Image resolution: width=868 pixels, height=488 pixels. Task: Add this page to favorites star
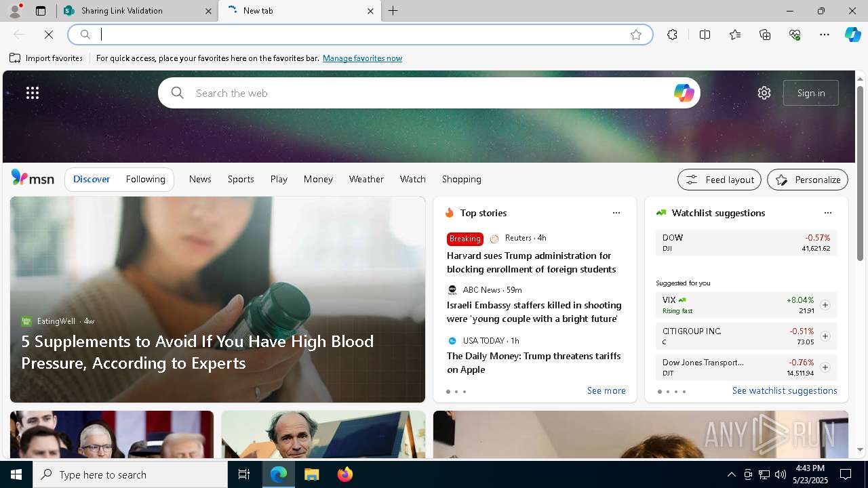(636, 35)
